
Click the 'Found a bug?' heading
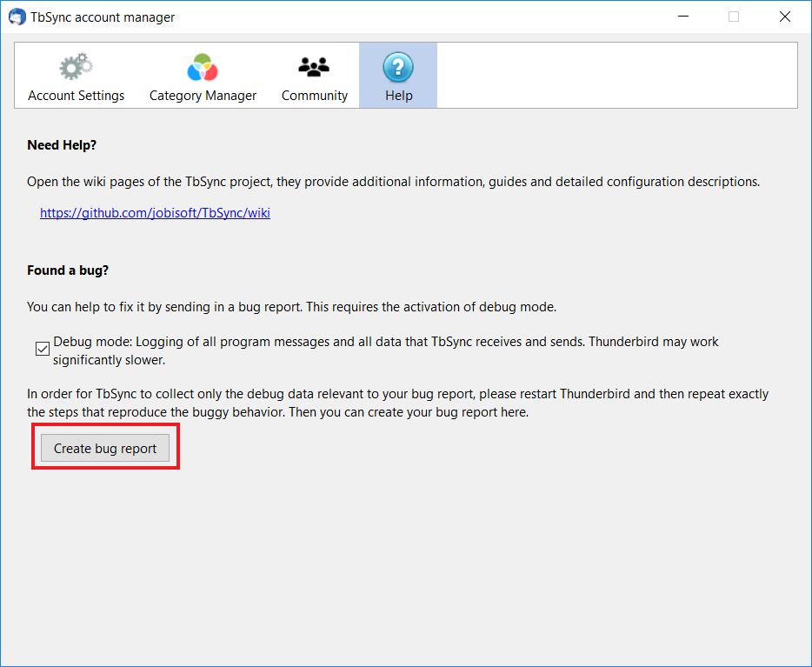(x=68, y=270)
